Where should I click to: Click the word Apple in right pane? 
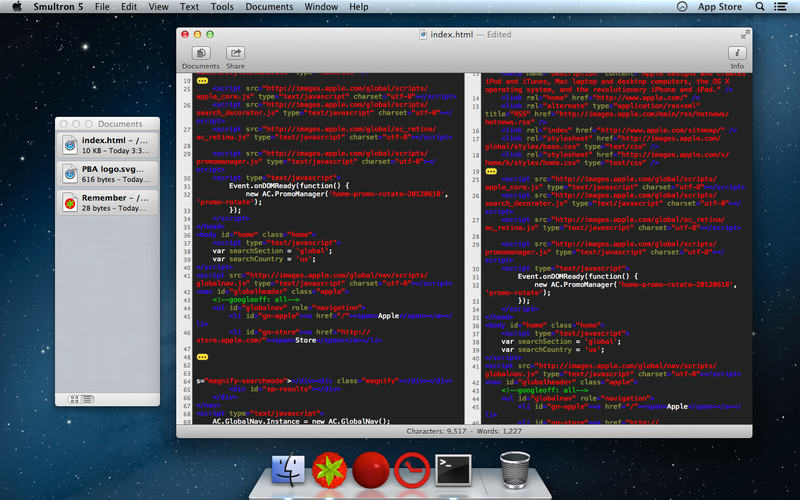[677, 407]
